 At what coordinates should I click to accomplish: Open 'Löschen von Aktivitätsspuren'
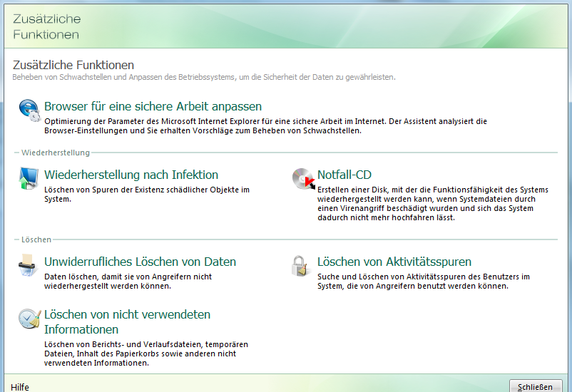394,262
